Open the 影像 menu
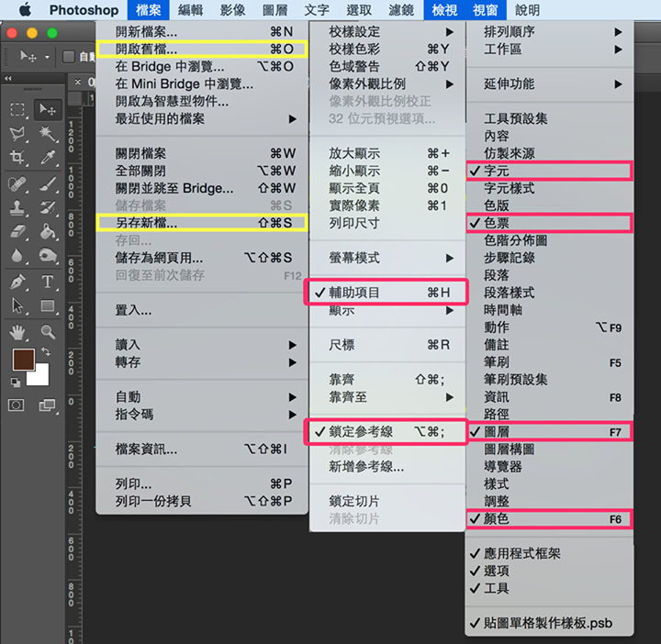Image resolution: width=661 pixels, height=644 pixels. (x=232, y=10)
